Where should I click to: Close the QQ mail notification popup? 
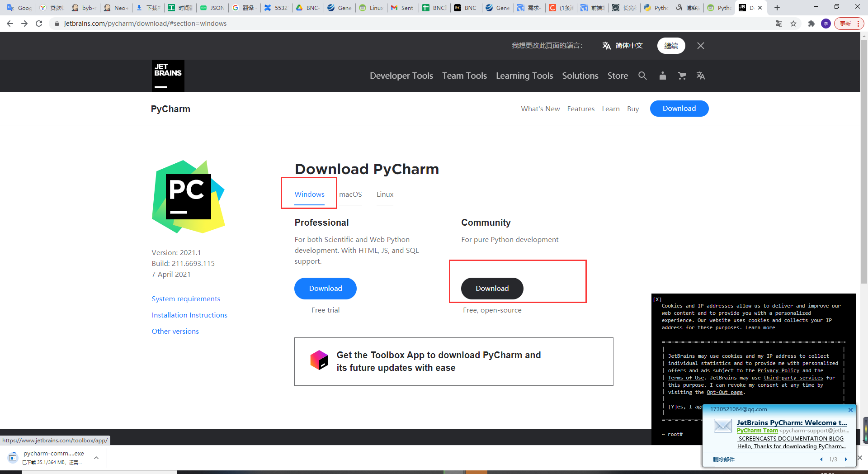(850, 410)
